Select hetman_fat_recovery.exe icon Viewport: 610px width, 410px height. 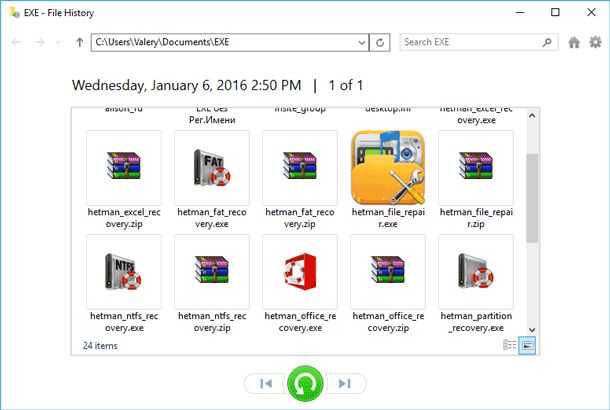(212, 166)
